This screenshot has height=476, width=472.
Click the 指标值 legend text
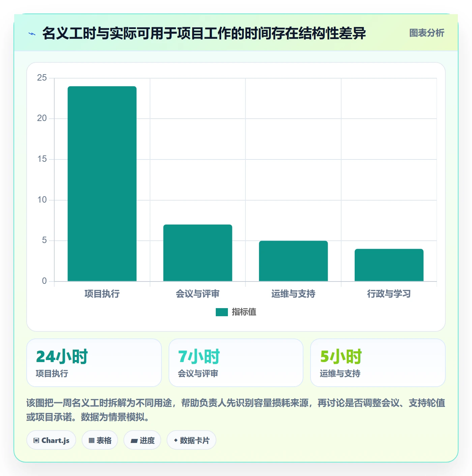(244, 312)
